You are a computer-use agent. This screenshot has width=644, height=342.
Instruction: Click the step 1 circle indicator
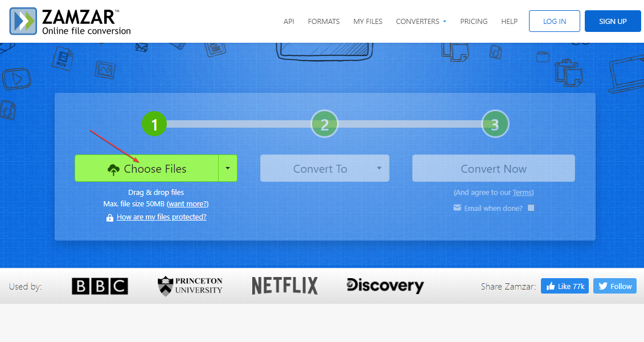(x=154, y=124)
